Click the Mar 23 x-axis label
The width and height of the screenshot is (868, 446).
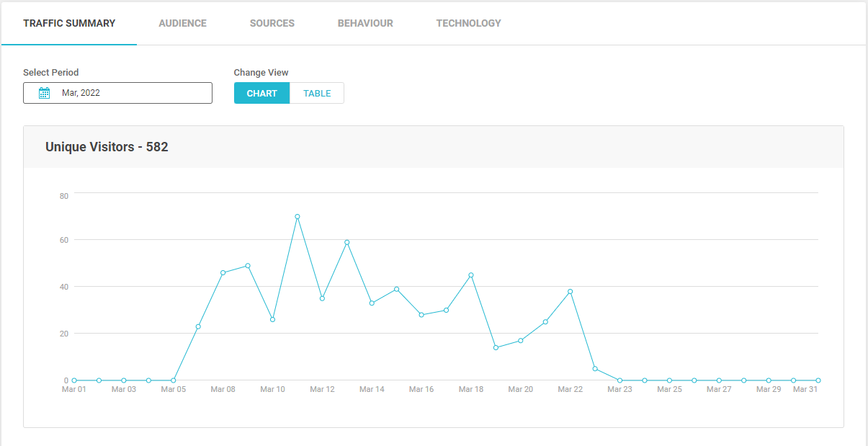[x=619, y=390]
